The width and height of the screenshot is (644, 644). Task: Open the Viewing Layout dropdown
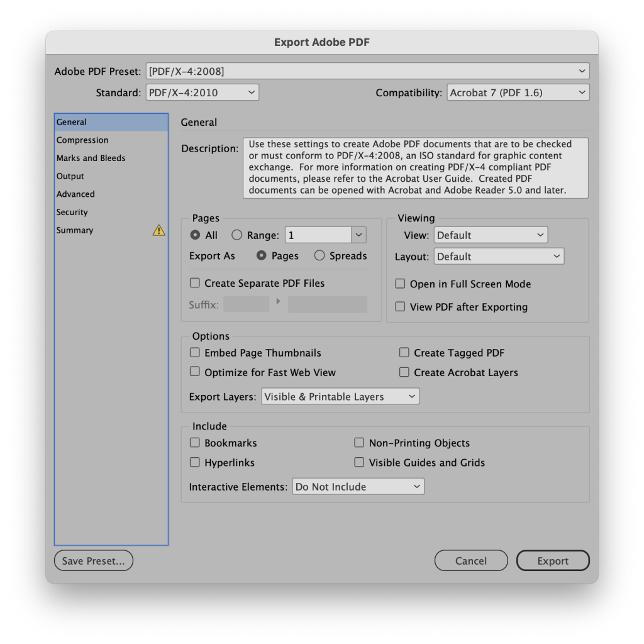click(x=499, y=257)
